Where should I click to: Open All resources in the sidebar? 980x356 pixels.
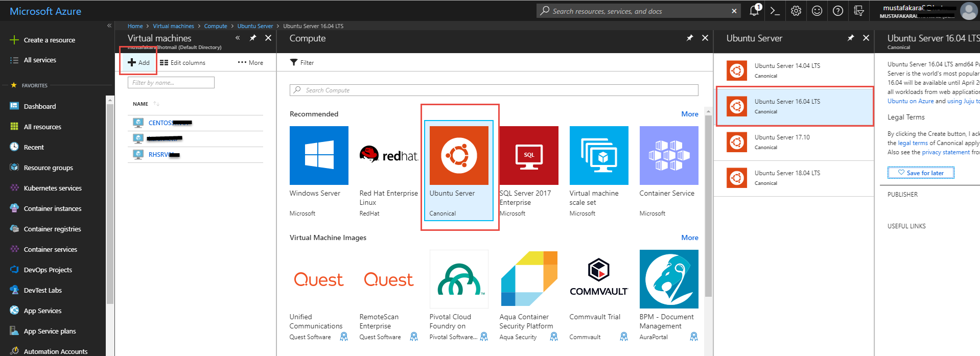(42, 127)
